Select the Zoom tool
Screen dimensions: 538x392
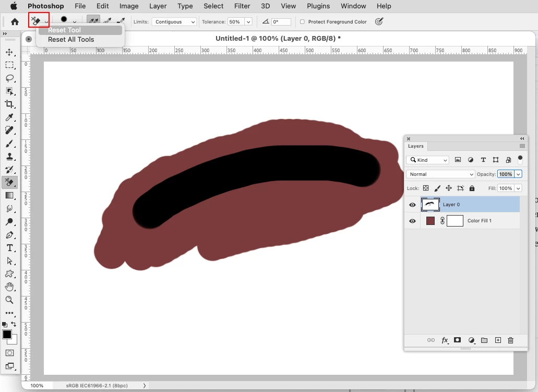coord(9,300)
